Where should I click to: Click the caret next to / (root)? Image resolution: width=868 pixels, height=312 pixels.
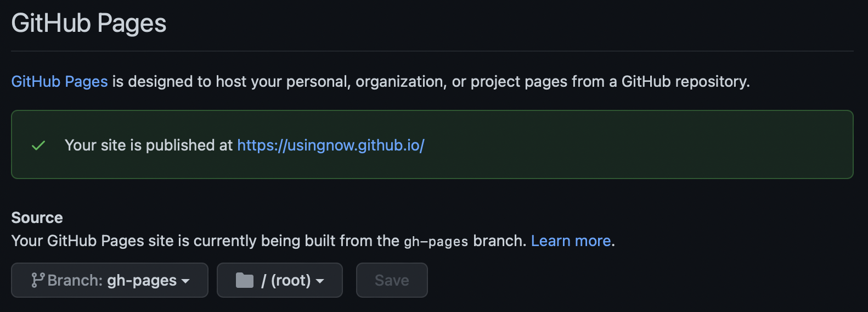pos(320,281)
